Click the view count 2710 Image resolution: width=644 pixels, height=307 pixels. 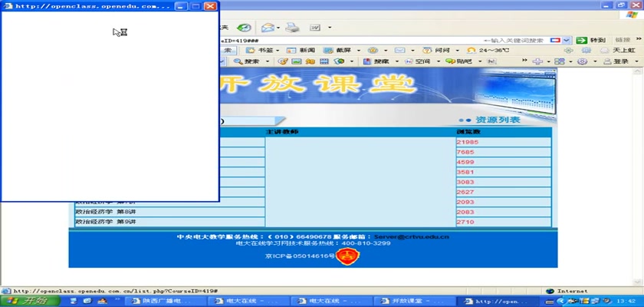point(465,222)
